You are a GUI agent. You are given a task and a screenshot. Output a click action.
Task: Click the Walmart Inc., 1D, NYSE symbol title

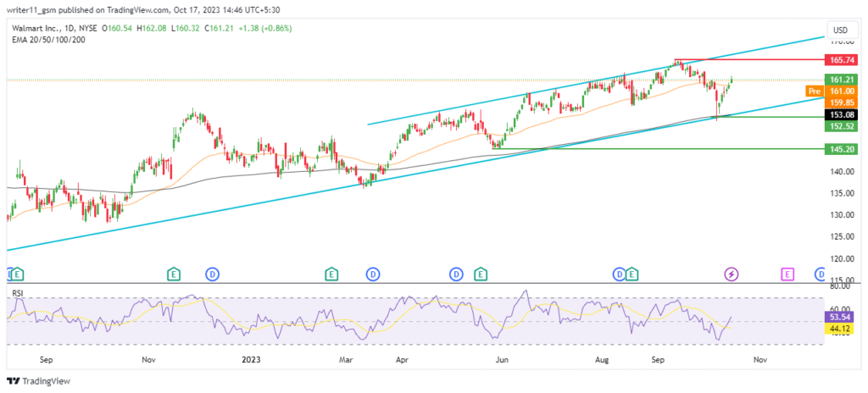point(54,28)
